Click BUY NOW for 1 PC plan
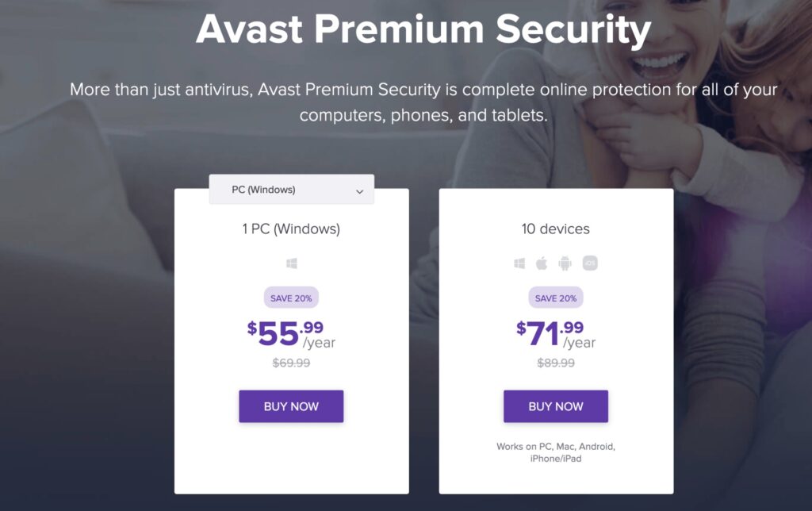The image size is (812, 511). tap(291, 406)
